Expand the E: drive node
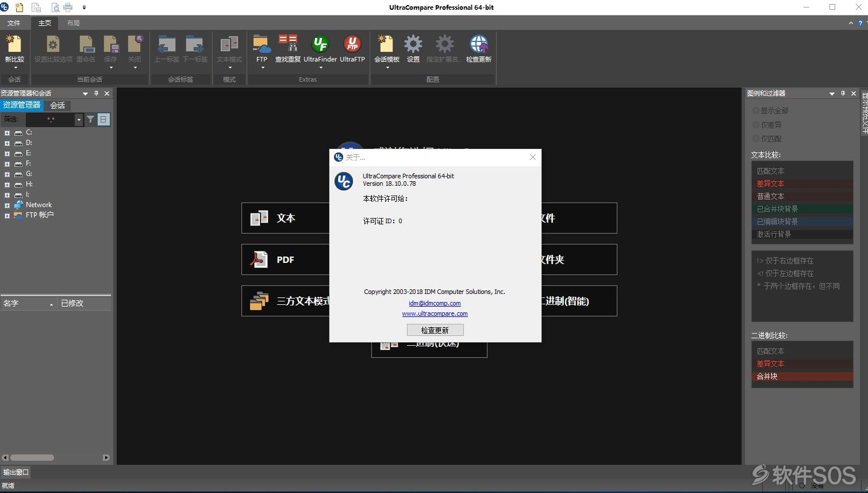 click(x=7, y=154)
